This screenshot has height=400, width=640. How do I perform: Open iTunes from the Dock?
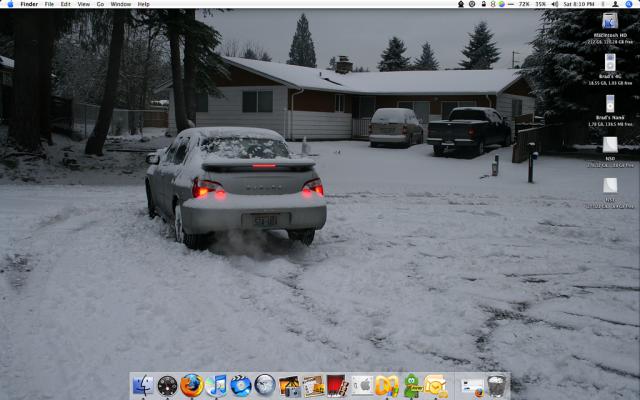coord(216,386)
